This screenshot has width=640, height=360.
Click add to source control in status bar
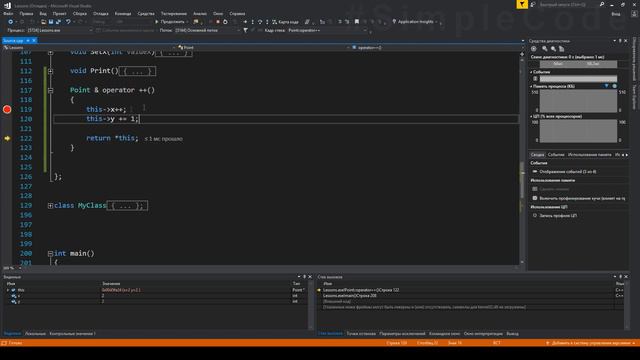pos(591,343)
